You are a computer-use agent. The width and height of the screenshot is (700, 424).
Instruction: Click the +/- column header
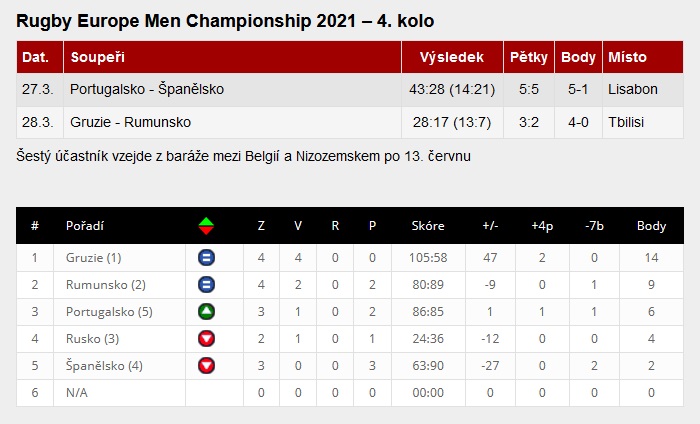tap(490, 225)
